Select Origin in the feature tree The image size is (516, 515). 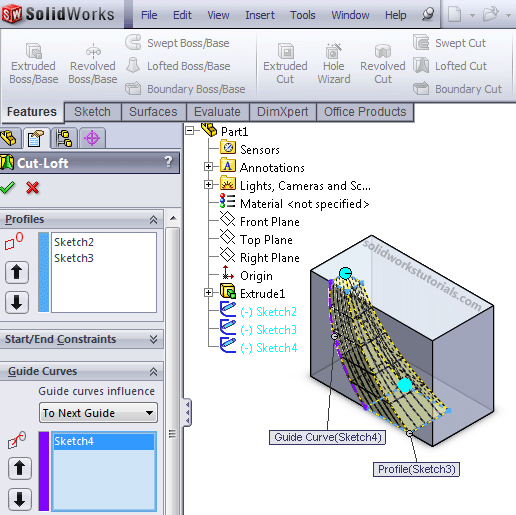coord(247,276)
